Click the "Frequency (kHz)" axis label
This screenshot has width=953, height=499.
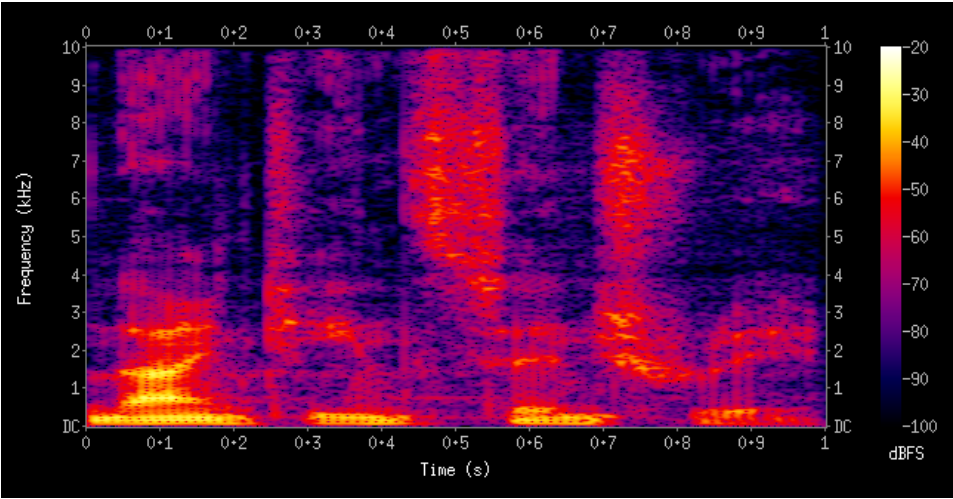(24, 238)
